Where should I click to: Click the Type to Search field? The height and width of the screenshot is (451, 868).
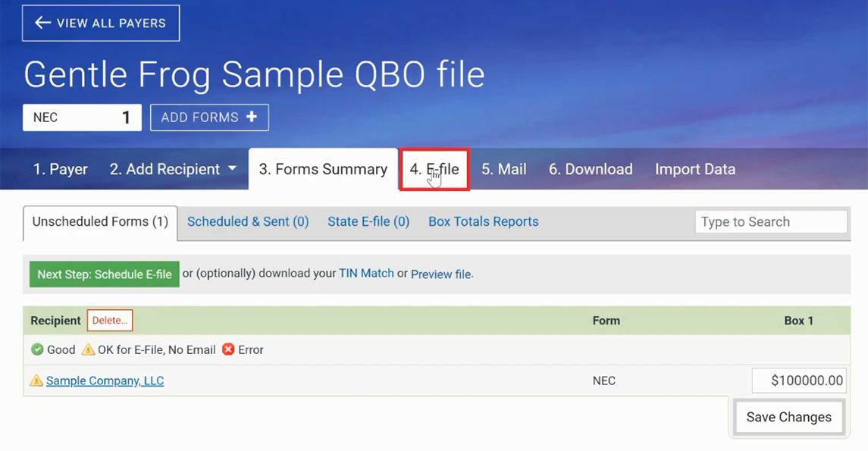tap(771, 222)
